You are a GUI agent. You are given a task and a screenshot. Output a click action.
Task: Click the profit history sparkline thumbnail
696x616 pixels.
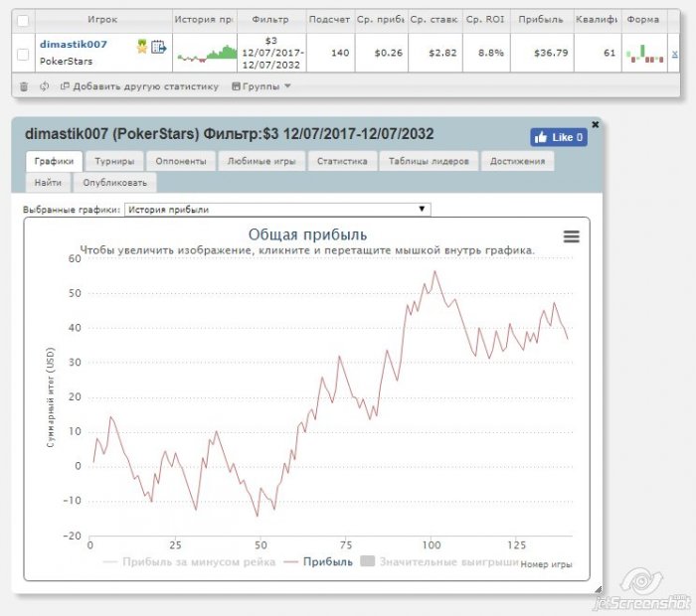206,53
